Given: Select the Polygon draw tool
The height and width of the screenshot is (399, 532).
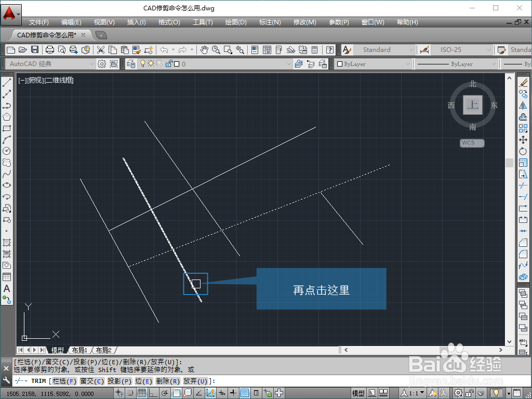Looking at the screenshot, I should (7, 117).
